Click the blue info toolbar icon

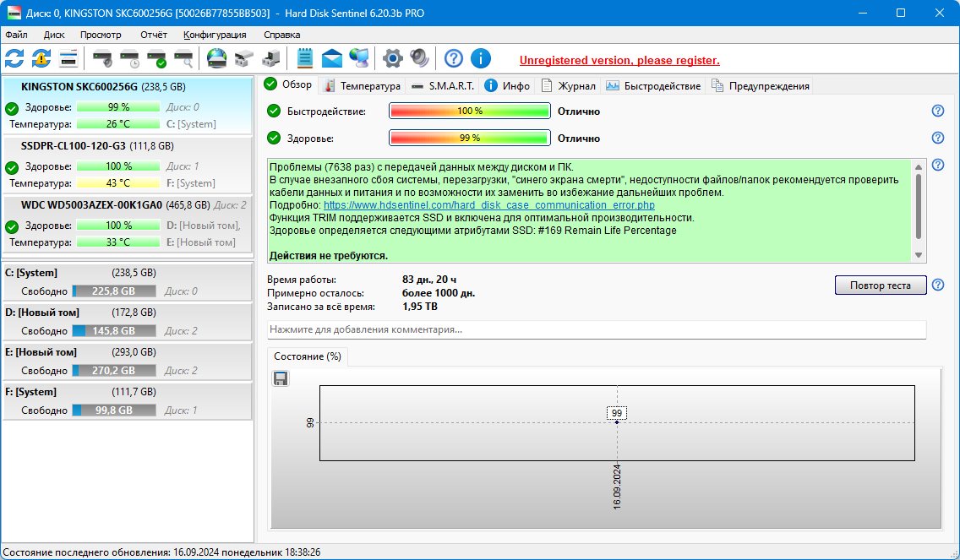tap(481, 59)
